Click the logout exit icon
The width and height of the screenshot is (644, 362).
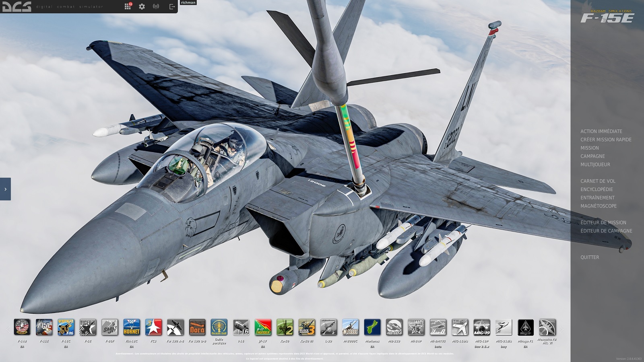pos(172,6)
